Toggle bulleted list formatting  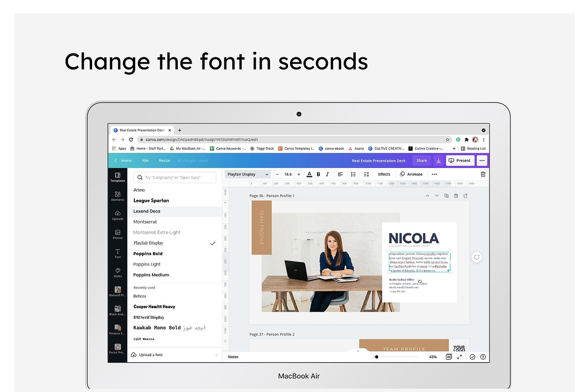point(353,174)
